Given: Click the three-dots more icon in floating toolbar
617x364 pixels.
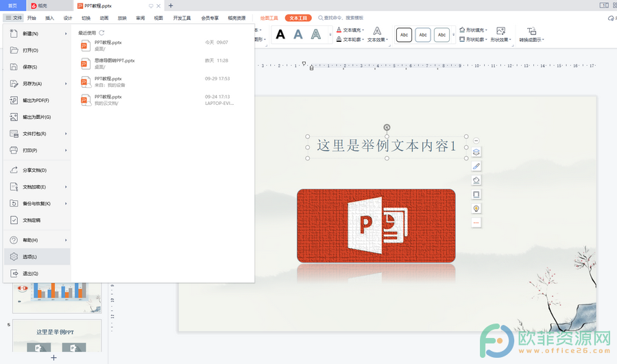Looking at the screenshot, I should (x=476, y=223).
